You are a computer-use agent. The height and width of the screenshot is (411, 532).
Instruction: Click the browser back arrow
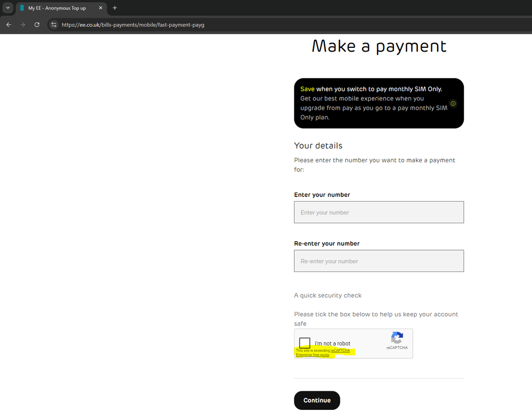[9, 24]
